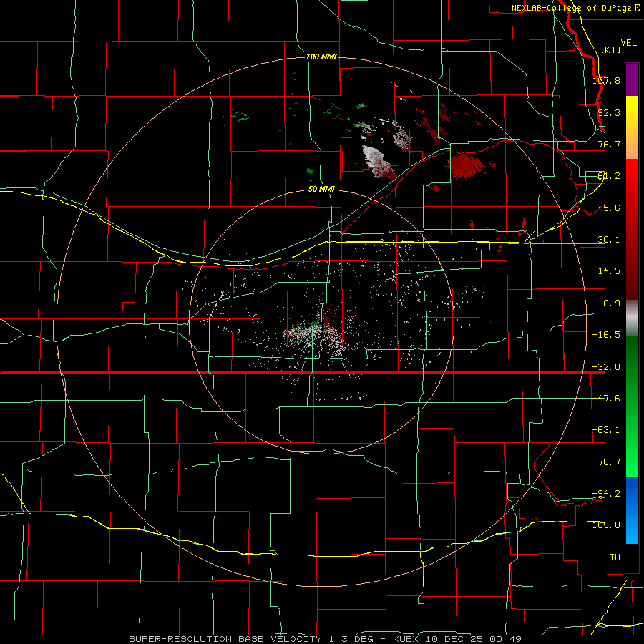The width and height of the screenshot is (644, 644).
Task: Select the -63.1 scale value
Action: click(606, 430)
